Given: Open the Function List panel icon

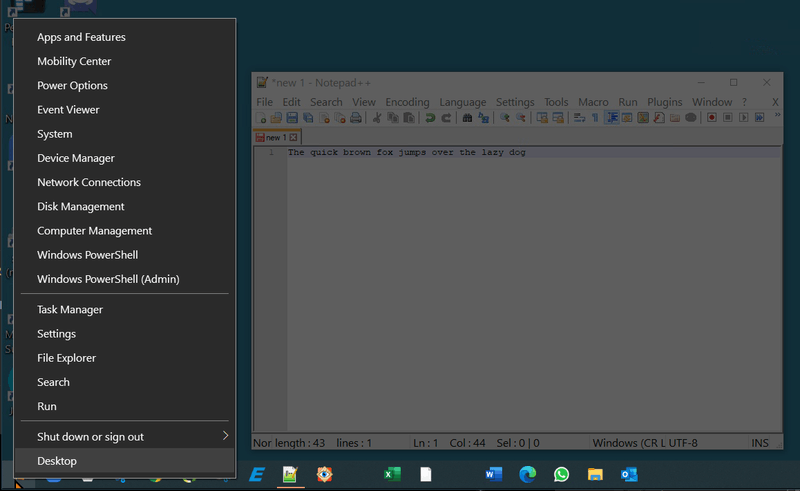Looking at the screenshot, I should [659, 118].
